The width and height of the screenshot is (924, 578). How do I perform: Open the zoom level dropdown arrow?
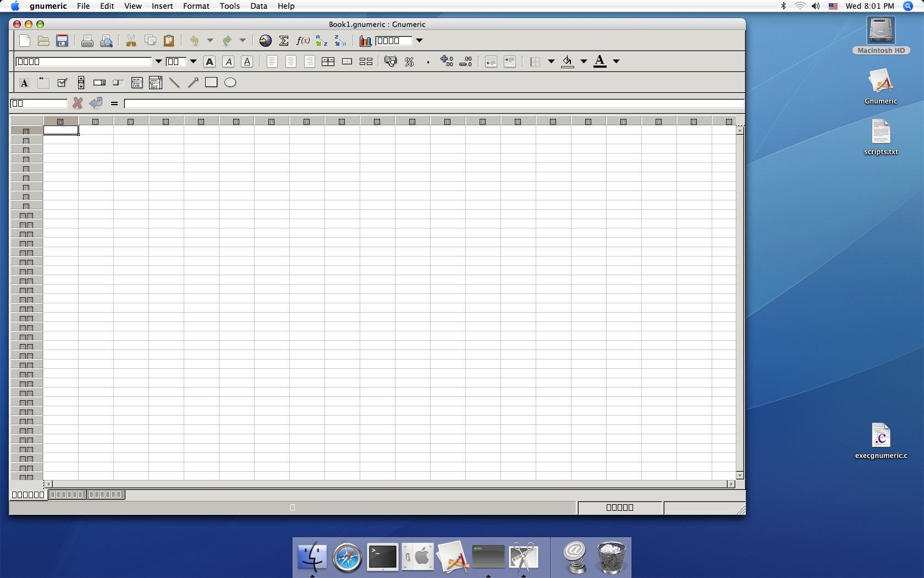click(419, 41)
